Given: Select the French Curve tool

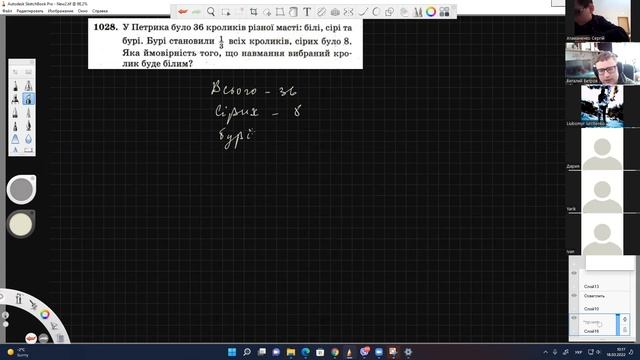Looking at the screenshot, I should coord(376,12).
